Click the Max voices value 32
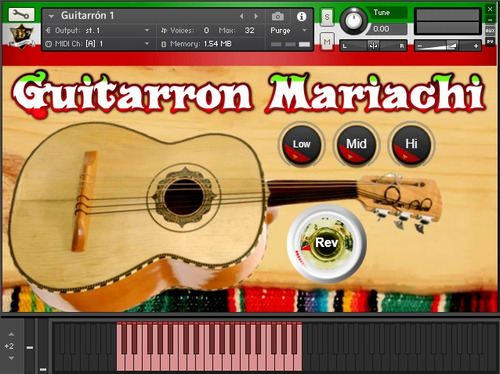This screenshot has width=500, height=374. (249, 30)
